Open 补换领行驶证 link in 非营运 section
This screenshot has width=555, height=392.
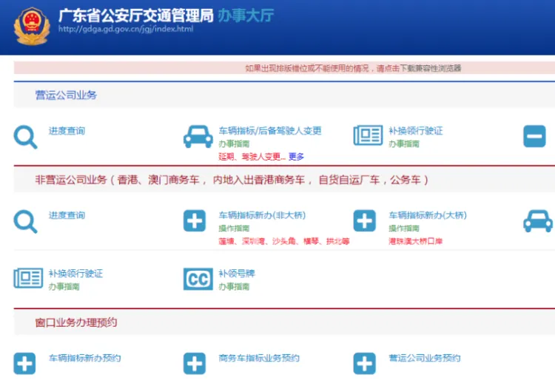click(x=75, y=274)
